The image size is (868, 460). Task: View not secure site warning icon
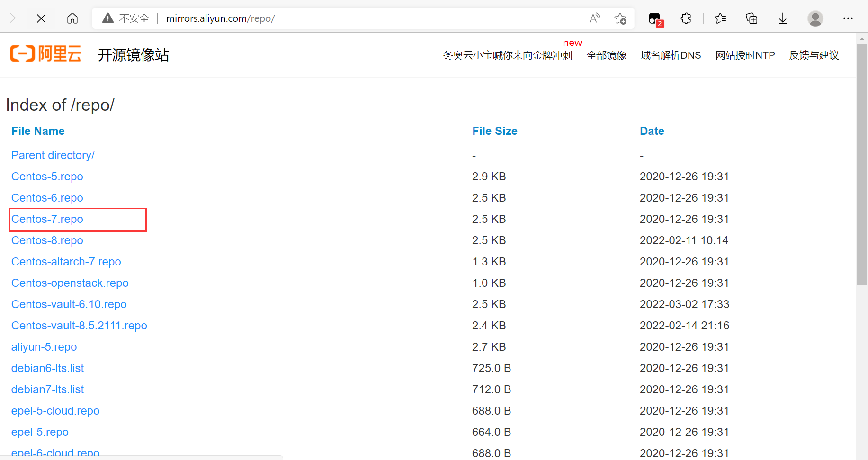(x=108, y=18)
